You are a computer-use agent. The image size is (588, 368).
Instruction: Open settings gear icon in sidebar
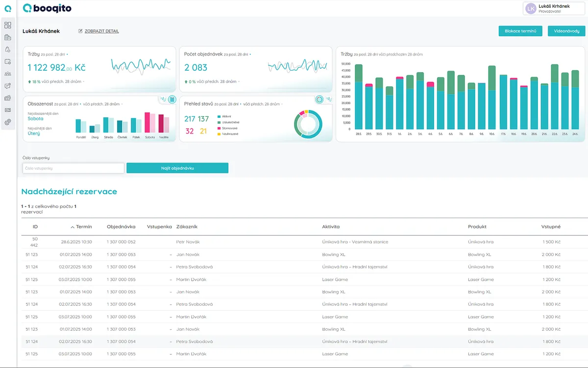click(x=8, y=122)
